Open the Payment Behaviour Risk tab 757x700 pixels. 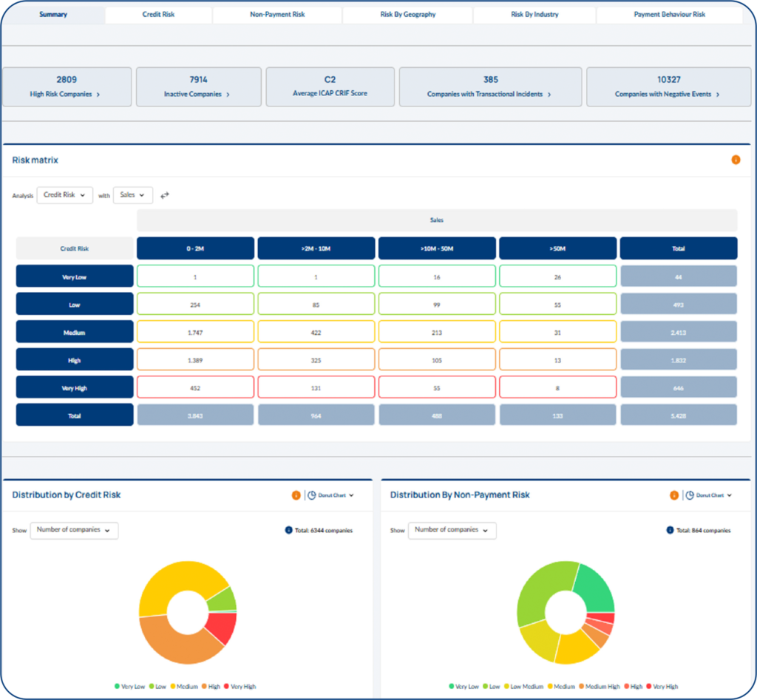click(x=669, y=15)
